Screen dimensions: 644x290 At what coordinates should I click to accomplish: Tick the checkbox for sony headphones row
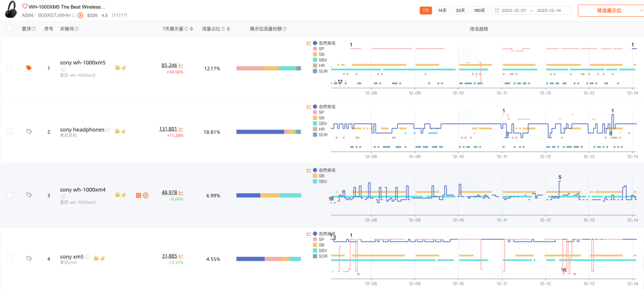(10, 131)
